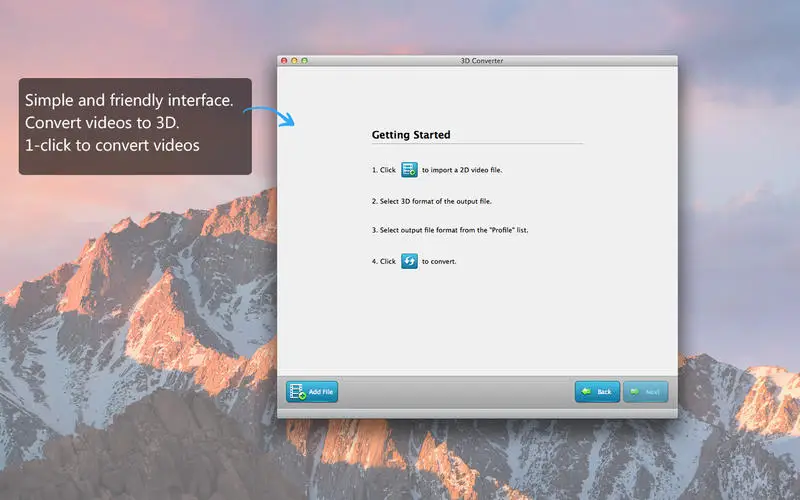
Task: Click the Add File button
Action: pos(312,392)
